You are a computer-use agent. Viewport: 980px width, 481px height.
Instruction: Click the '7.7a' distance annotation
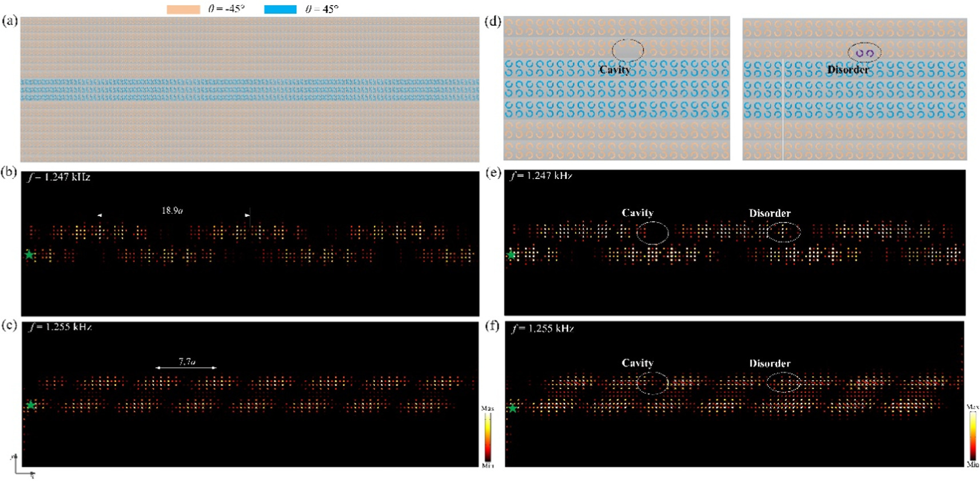tap(187, 361)
